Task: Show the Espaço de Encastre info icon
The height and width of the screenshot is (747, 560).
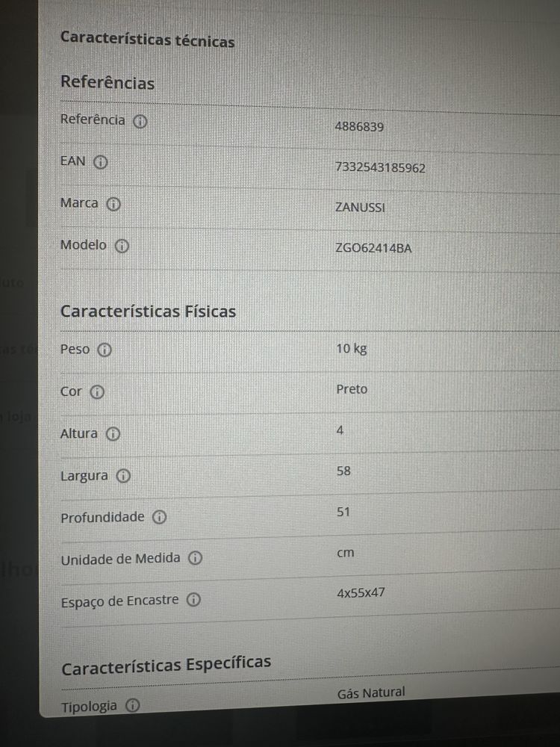Action: (x=193, y=600)
